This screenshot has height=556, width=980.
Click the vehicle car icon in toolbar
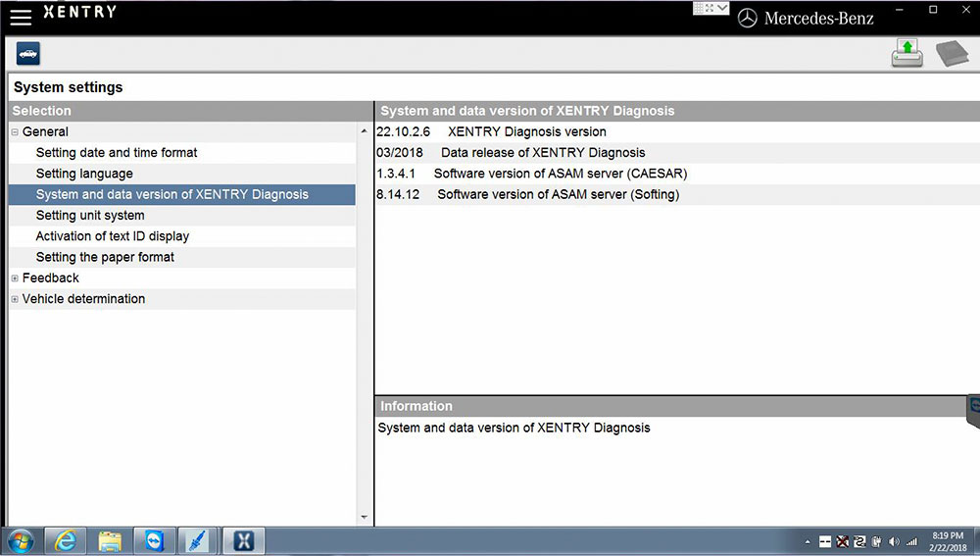pos(28,54)
